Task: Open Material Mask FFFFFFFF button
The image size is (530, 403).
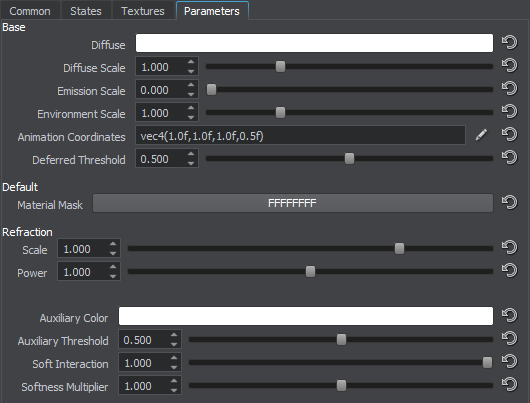Action: (x=293, y=203)
